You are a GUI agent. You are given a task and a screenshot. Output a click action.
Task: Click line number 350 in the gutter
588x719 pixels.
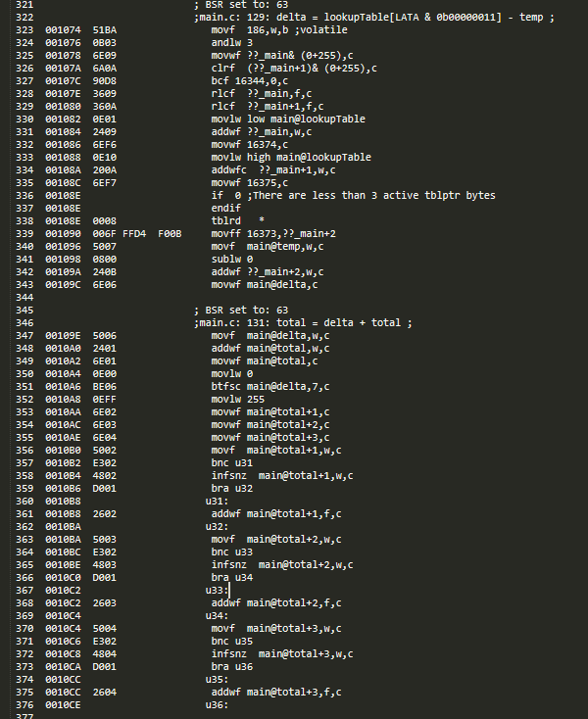point(24,374)
